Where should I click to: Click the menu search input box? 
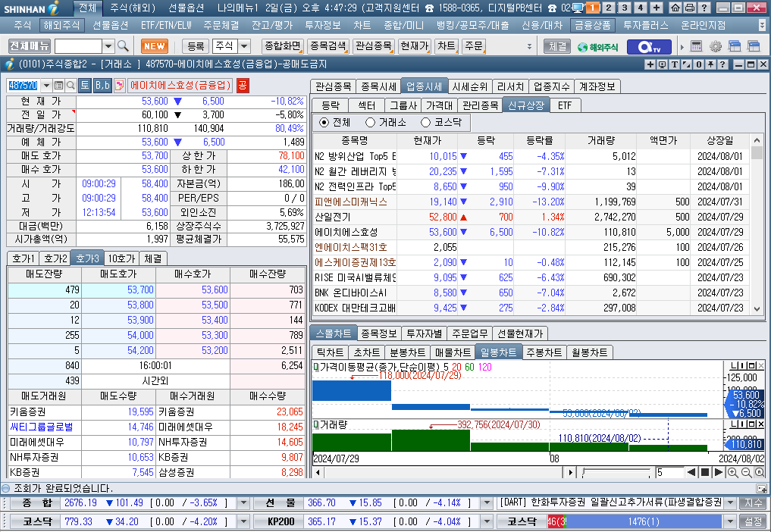tap(78, 46)
